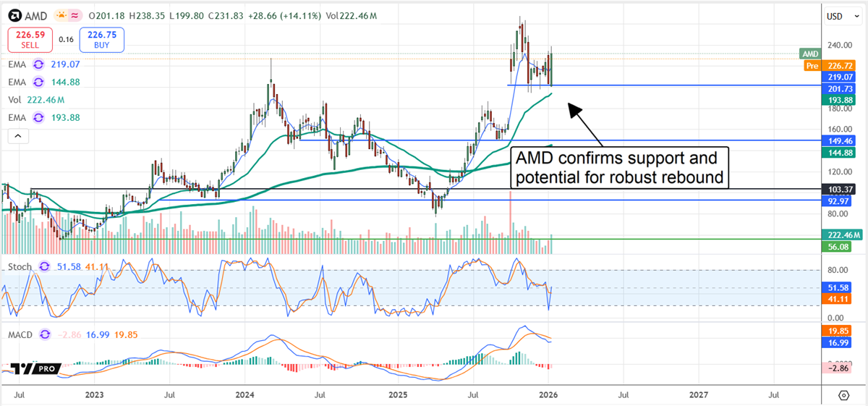Select the MACD indicator label

[x=20, y=335]
